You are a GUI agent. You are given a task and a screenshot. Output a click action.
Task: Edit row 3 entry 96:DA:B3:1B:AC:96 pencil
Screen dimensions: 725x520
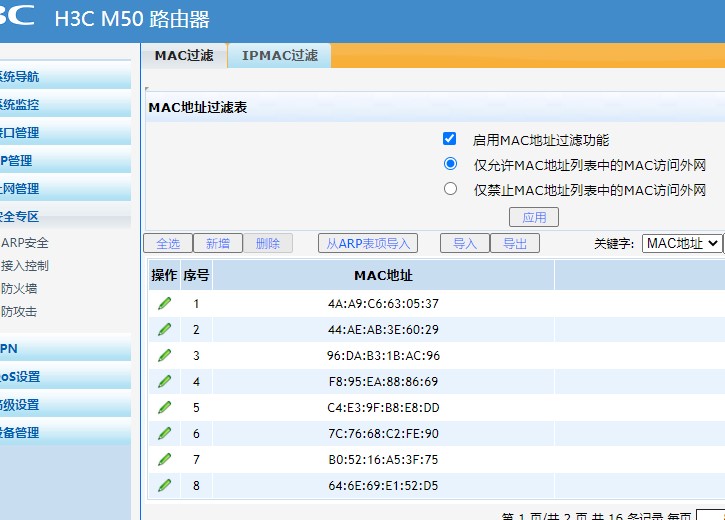coord(165,355)
